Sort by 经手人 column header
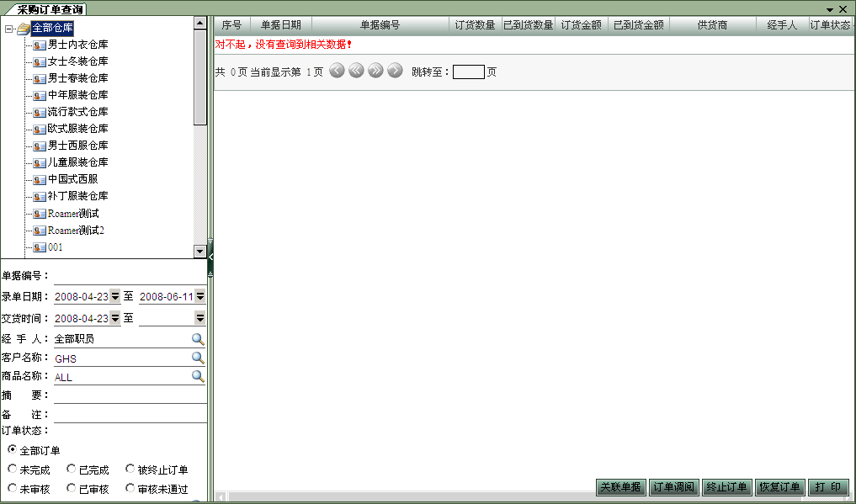The width and height of the screenshot is (856, 504). point(782,25)
